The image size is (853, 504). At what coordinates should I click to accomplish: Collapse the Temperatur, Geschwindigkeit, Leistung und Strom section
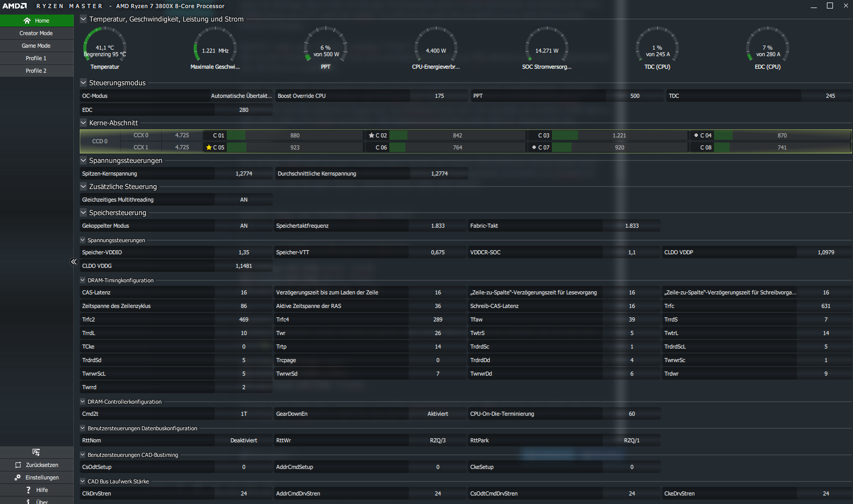(x=83, y=19)
